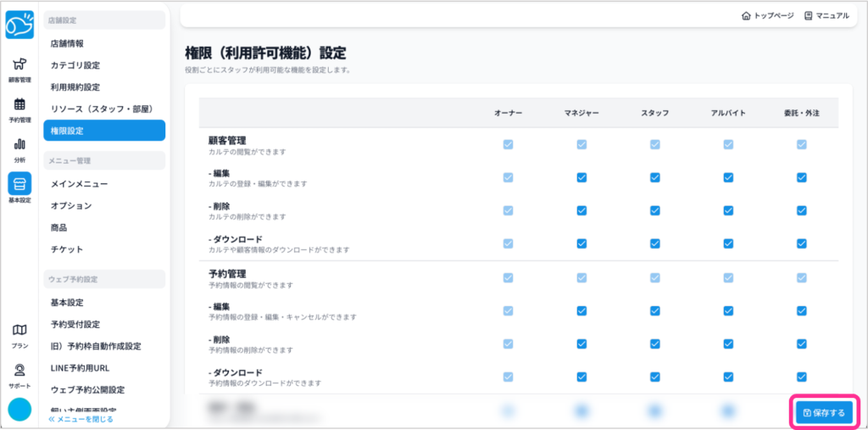Uncheck マネジャー checkbox for 顧客管理 編集
868x430 pixels.
pyautogui.click(x=581, y=177)
